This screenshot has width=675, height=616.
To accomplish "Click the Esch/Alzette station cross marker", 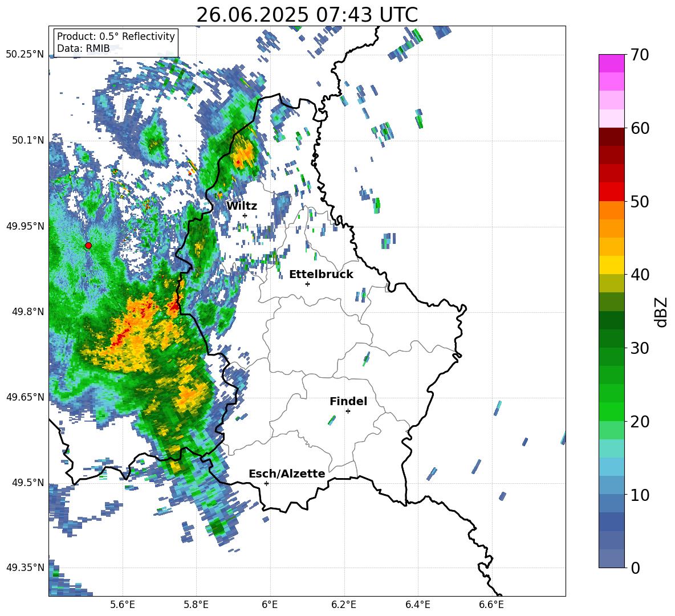I will (x=266, y=483).
